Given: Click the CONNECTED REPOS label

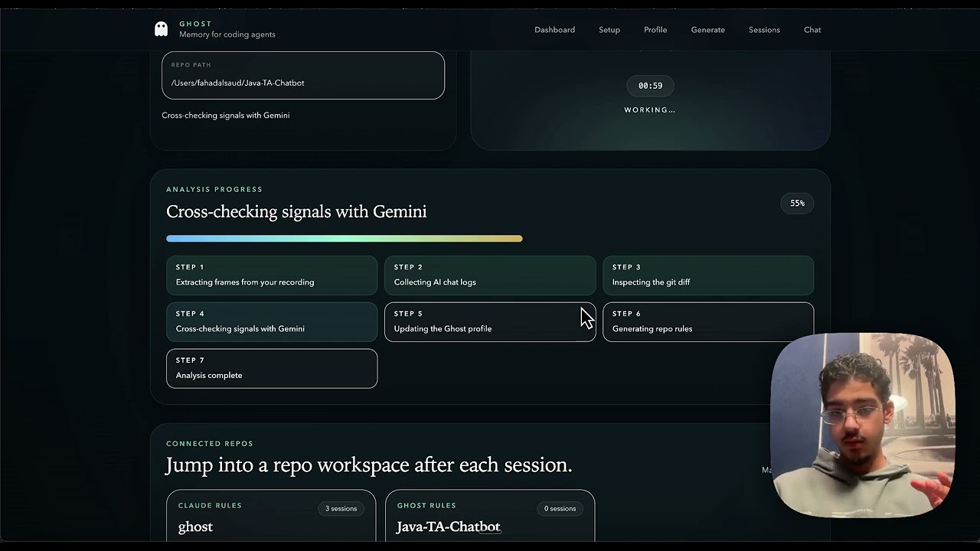Looking at the screenshot, I should (x=210, y=444).
